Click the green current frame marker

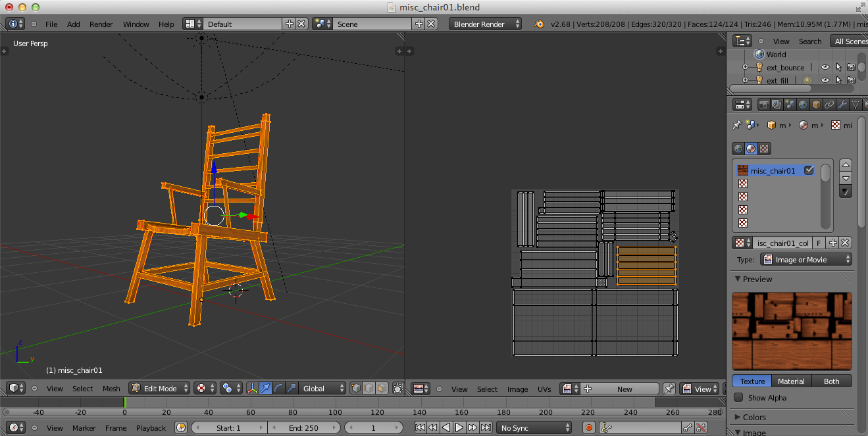point(124,402)
